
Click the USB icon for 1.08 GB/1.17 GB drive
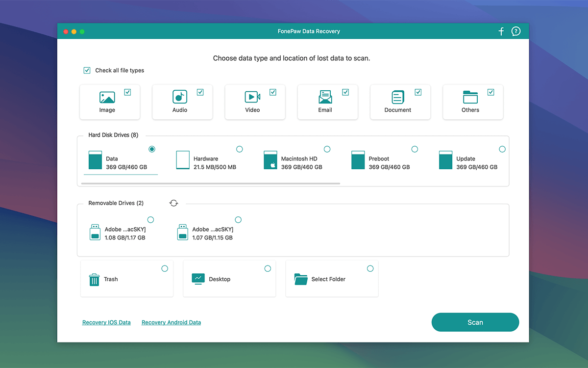click(x=95, y=233)
